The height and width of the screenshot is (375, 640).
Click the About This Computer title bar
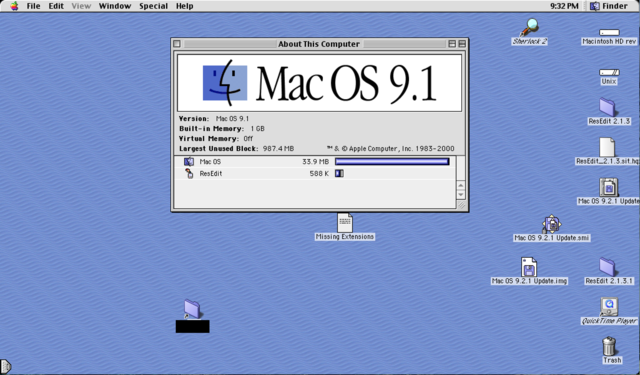tap(319, 44)
